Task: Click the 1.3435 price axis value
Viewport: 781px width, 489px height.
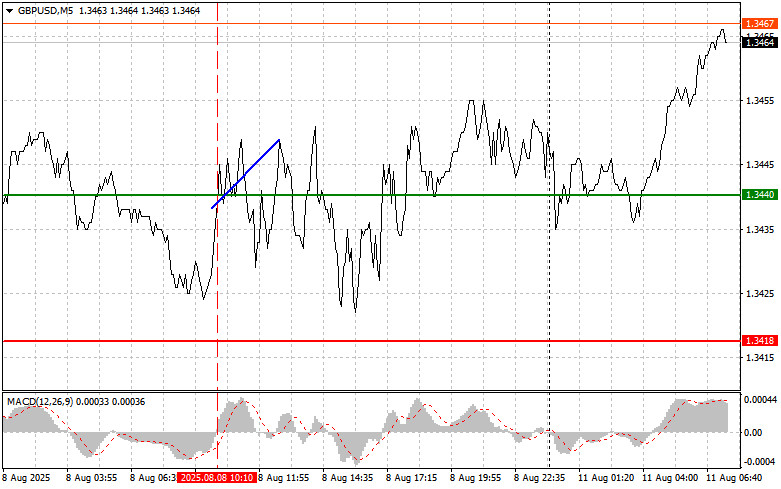Action: [760, 230]
